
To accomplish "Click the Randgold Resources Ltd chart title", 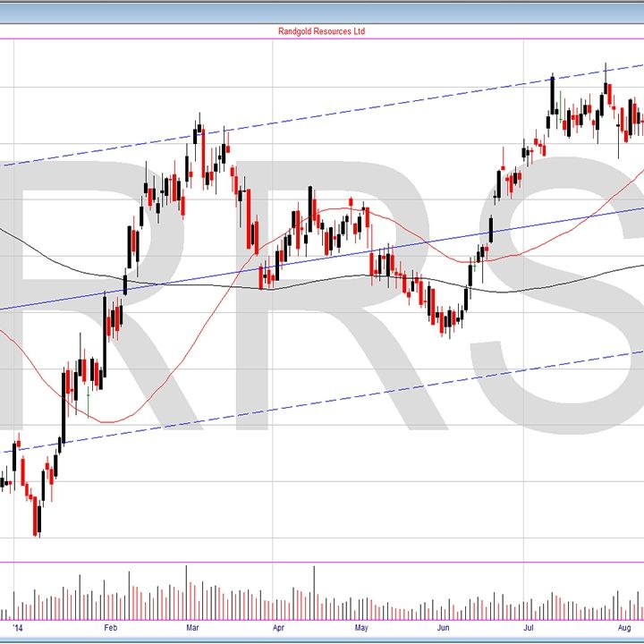I will [x=321, y=31].
